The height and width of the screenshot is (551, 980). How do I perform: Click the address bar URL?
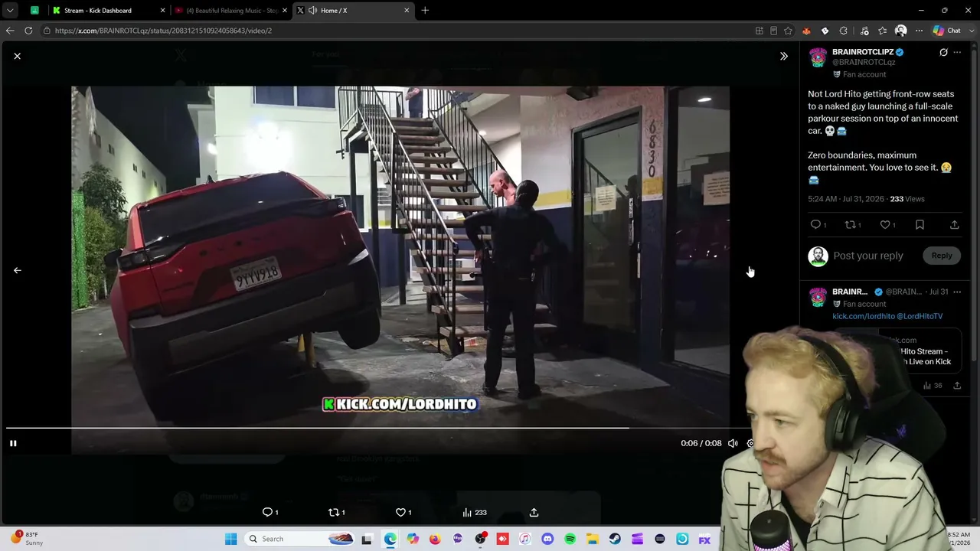[163, 31]
